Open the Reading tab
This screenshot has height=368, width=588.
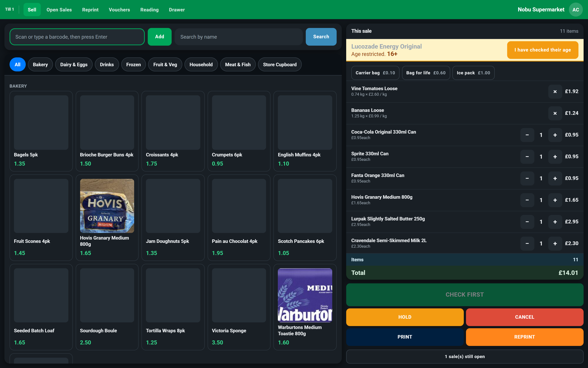(149, 10)
